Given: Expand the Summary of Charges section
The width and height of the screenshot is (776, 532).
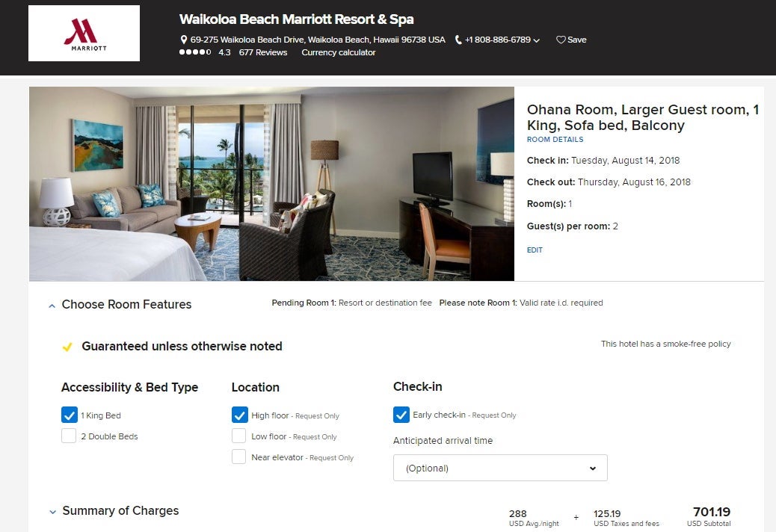Looking at the screenshot, I should [x=53, y=512].
